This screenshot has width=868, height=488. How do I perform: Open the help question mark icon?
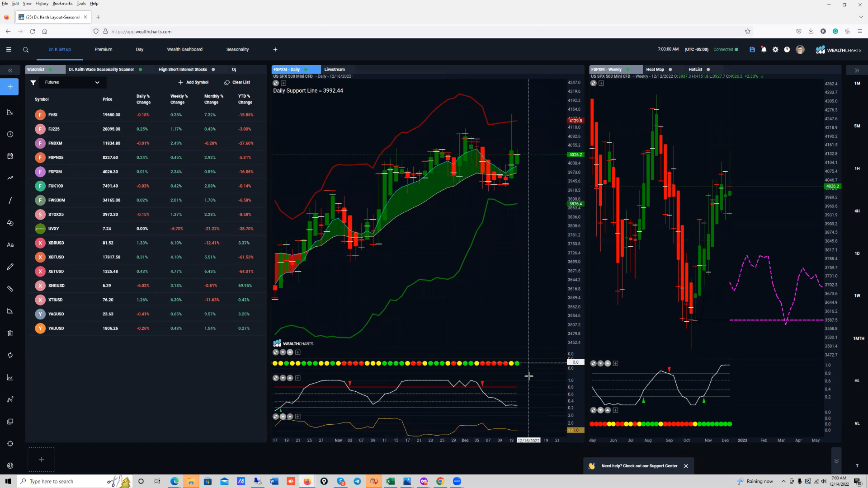point(787,50)
